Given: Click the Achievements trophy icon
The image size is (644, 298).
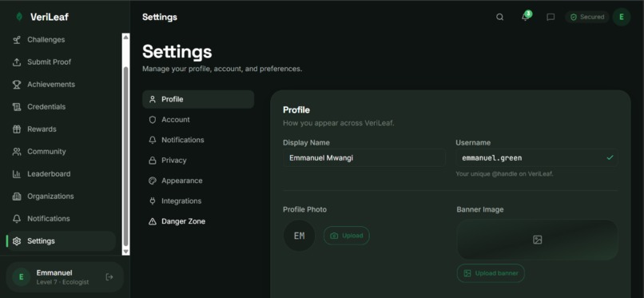Looking at the screenshot, I should point(17,85).
